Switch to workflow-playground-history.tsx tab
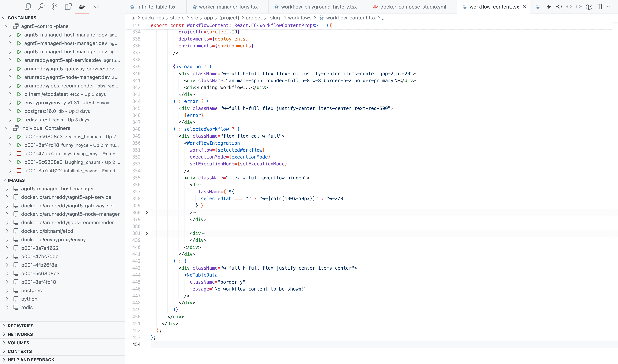 coord(318,7)
